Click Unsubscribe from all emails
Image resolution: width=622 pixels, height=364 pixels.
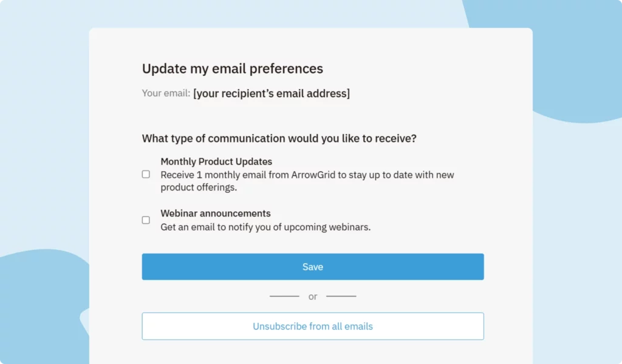click(x=313, y=326)
